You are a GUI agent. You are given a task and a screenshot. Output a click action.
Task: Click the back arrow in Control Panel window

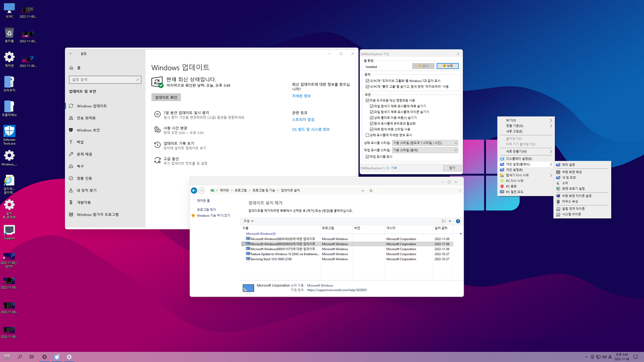pos(194,190)
